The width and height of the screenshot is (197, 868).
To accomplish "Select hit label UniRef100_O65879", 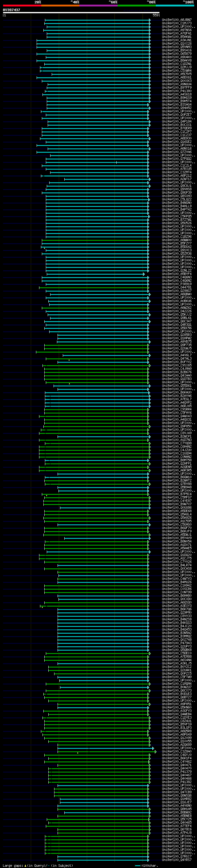I will 177,54.
